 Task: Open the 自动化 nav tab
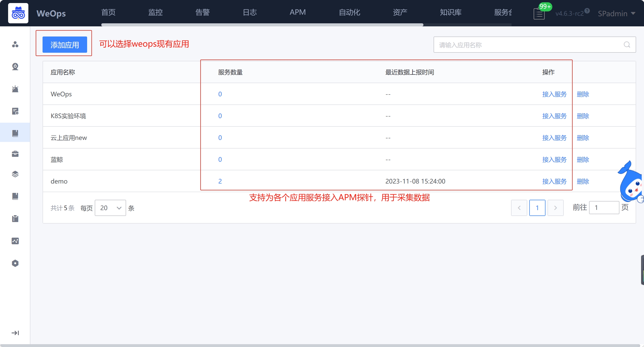(x=349, y=12)
